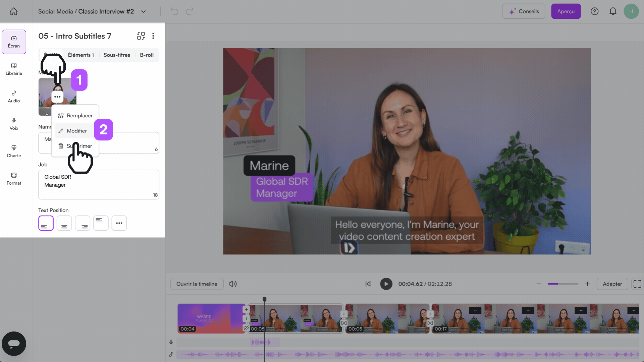The height and width of the screenshot is (362, 644).
Task: Open the chat support bubble
Action: click(x=14, y=344)
